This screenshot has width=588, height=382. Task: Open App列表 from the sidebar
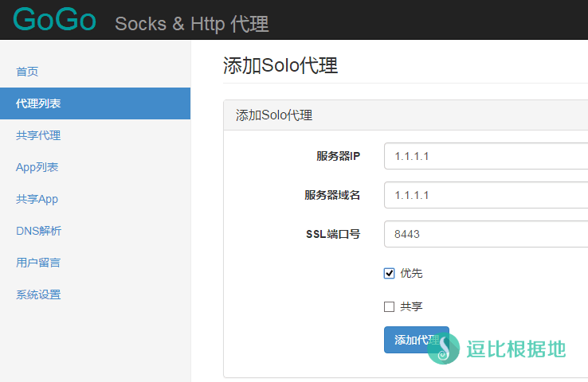coord(37,167)
